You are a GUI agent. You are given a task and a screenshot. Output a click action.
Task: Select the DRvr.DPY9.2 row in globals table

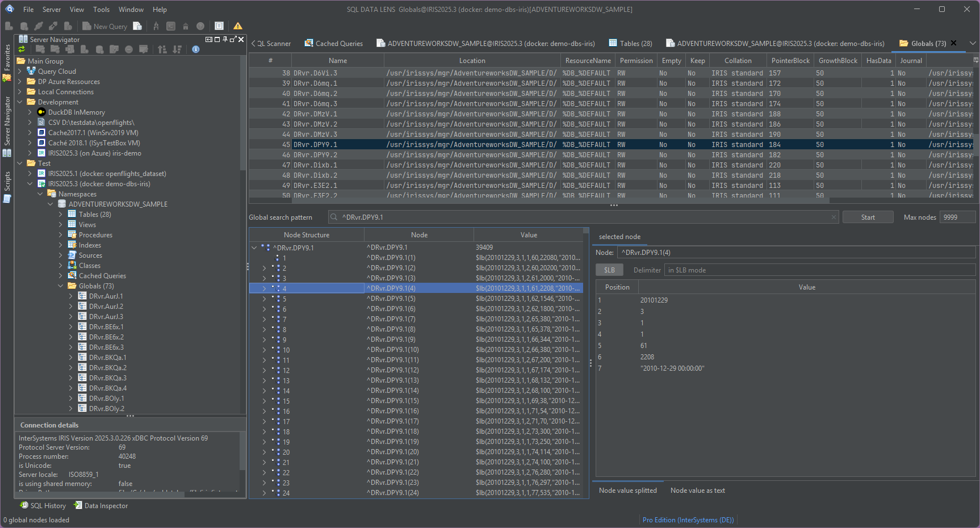pyautogui.click(x=610, y=155)
